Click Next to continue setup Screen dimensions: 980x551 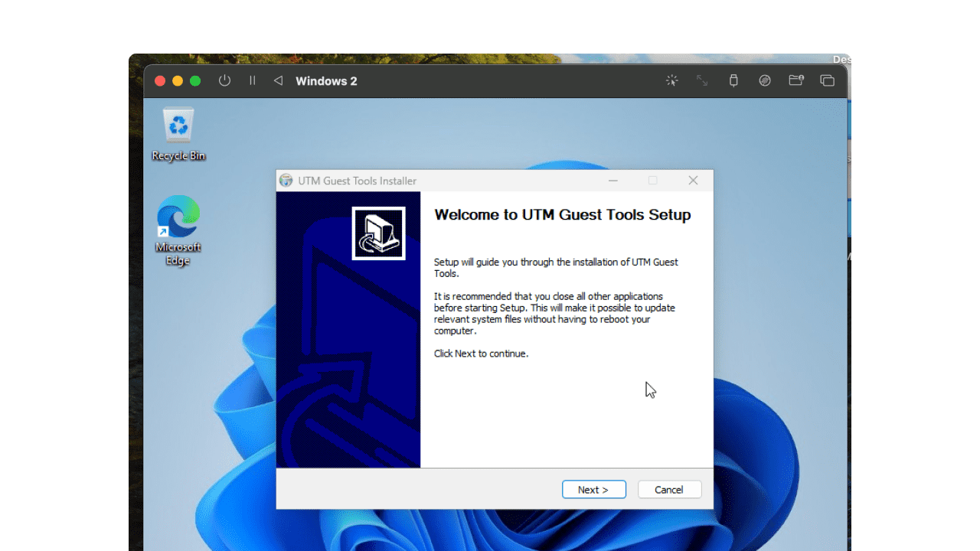click(593, 490)
